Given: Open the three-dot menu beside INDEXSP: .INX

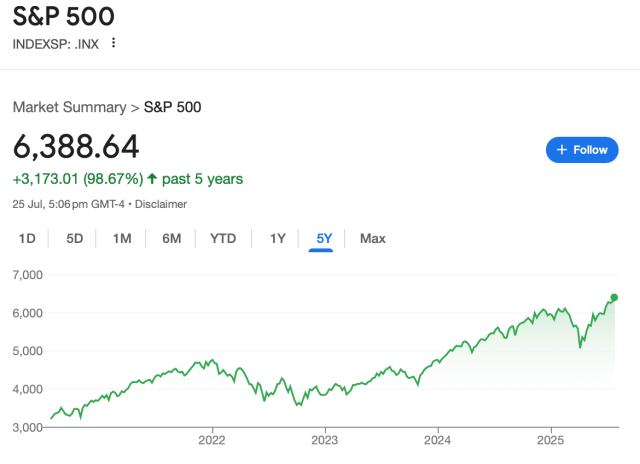Looking at the screenshot, I should click(x=113, y=43).
